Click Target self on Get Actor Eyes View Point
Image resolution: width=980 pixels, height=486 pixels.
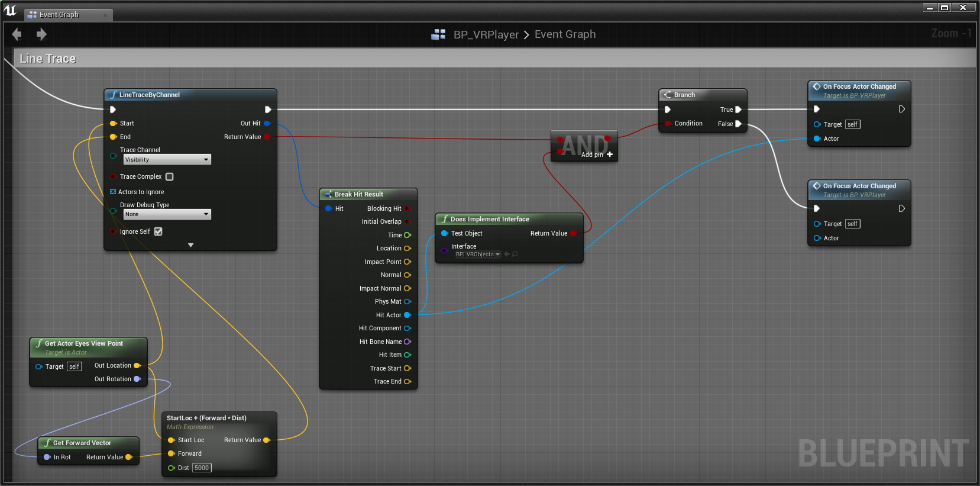(74, 366)
